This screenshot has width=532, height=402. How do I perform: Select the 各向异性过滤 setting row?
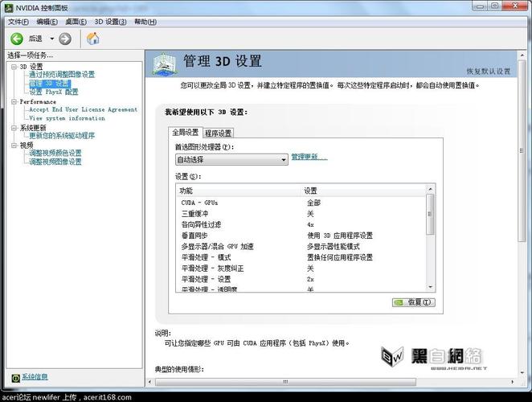[301, 224]
